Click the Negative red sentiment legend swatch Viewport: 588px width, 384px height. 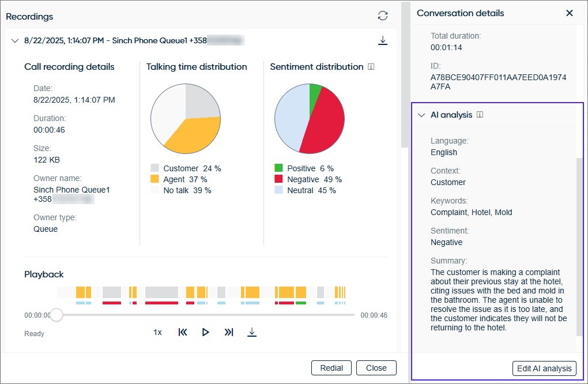(x=278, y=179)
